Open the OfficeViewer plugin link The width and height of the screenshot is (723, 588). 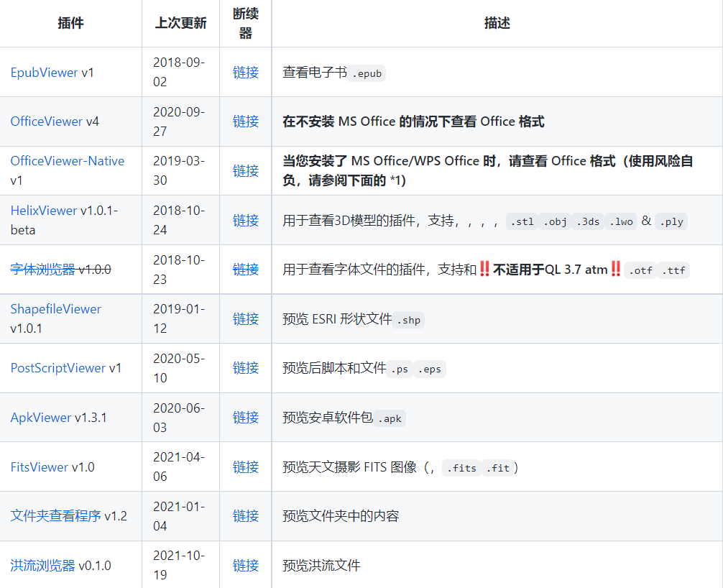[x=46, y=121]
